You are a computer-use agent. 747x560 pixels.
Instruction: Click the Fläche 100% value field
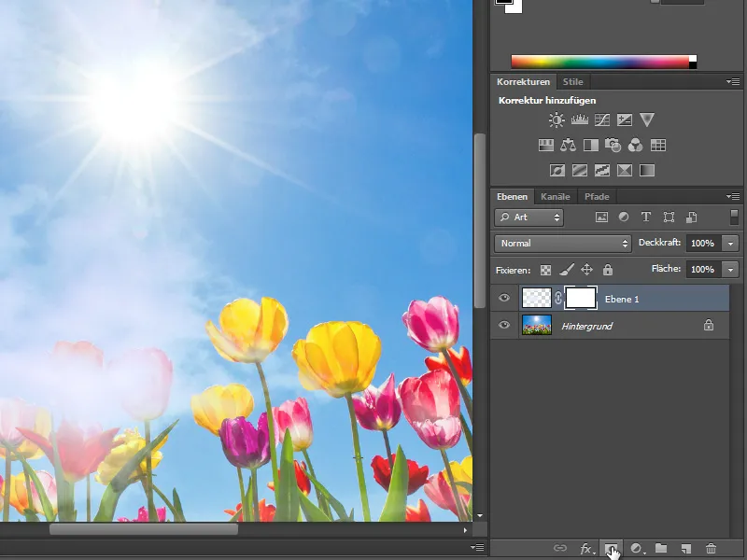[704, 270]
